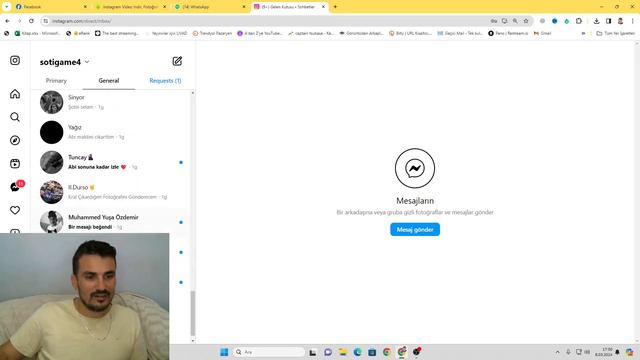Open the Tuncay conversation
Viewport: 640px width, 360px height.
(x=110, y=162)
